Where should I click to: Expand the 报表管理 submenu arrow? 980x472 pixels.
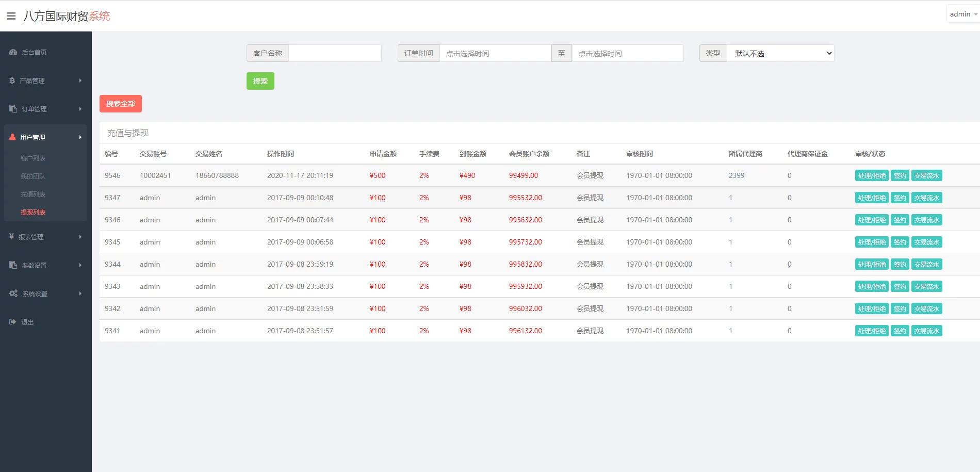click(80, 237)
